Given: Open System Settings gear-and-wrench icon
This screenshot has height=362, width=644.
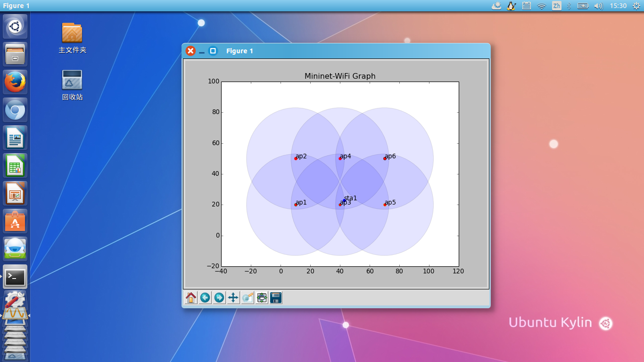Looking at the screenshot, I should pyautogui.click(x=15, y=299).
